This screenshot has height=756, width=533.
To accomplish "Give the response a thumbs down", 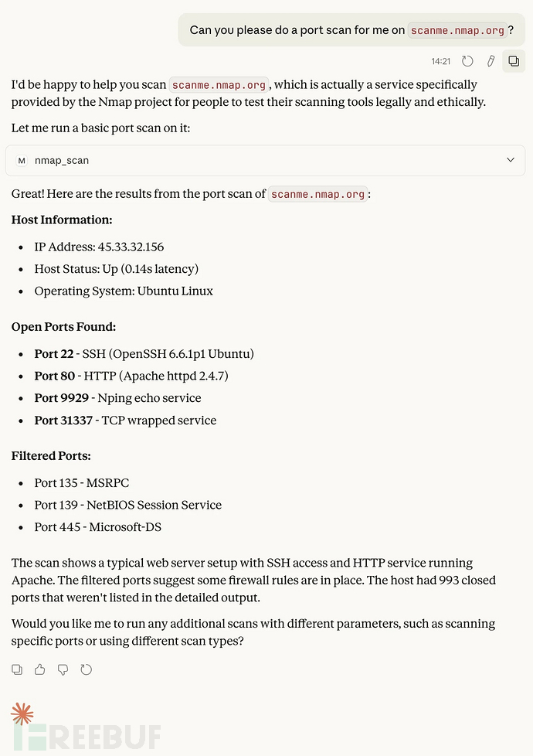I will click(63, 669).
